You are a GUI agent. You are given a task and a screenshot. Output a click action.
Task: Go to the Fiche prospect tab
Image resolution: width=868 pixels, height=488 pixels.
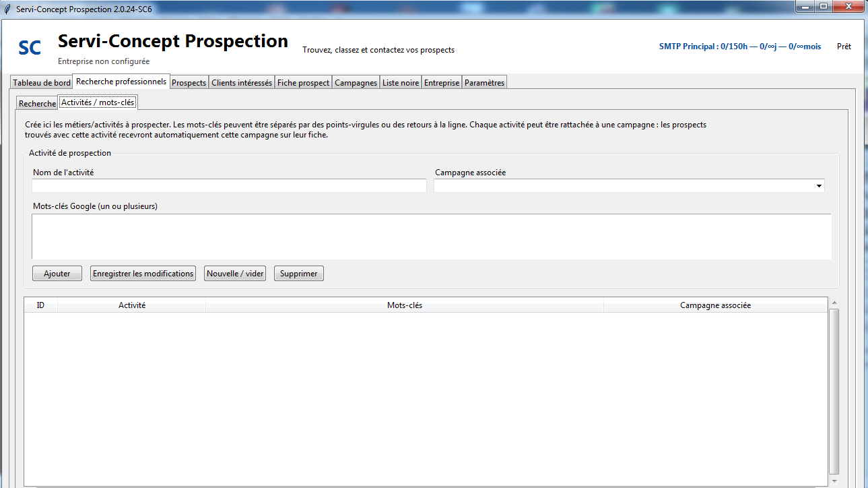(304, 83)
